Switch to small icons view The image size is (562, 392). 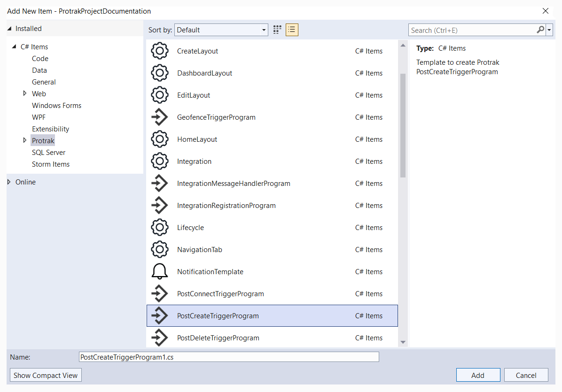(277, 30)
